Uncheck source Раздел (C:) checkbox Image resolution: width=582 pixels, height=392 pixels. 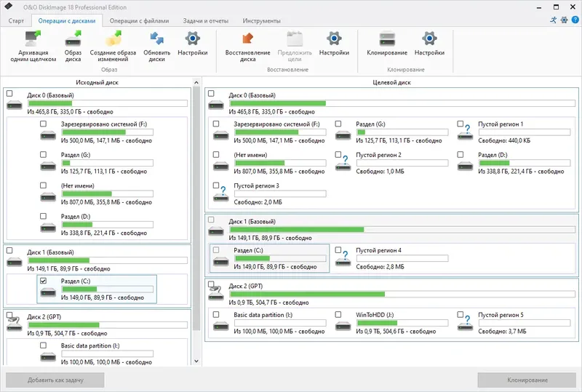(x=44, y=281)
